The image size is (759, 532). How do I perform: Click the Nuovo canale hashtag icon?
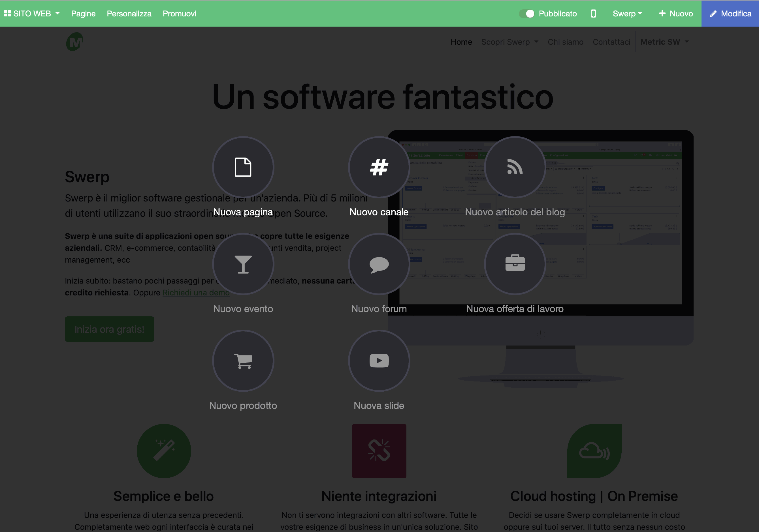(379, 167)
